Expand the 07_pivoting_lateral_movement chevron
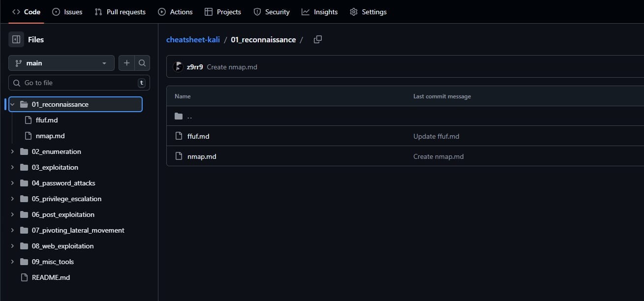The height and width of the screenshot is (301, 644). tap(12, 230)
